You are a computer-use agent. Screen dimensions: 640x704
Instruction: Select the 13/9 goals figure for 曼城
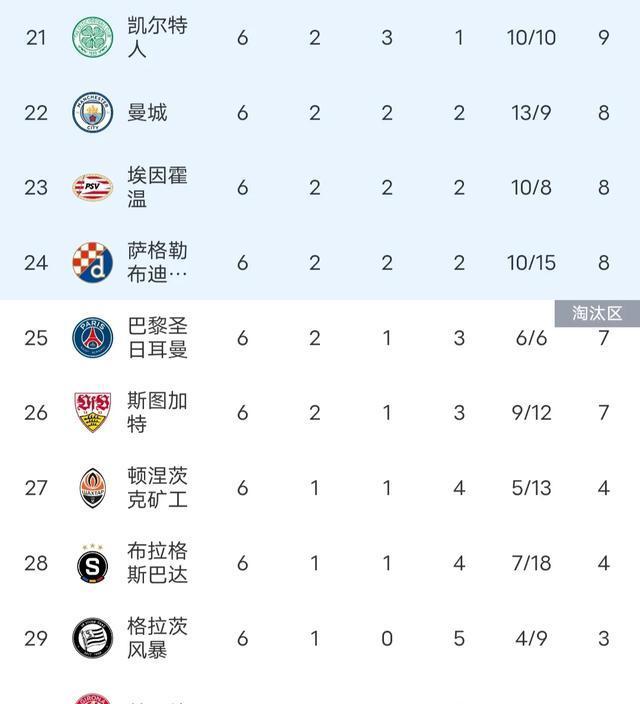(531, 113)
